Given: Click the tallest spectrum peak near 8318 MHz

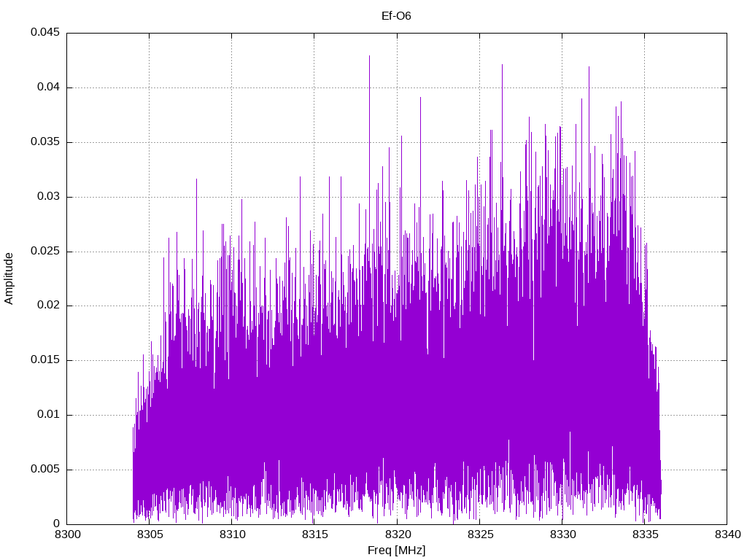Looking at the screenshot, I should (369, 56).
